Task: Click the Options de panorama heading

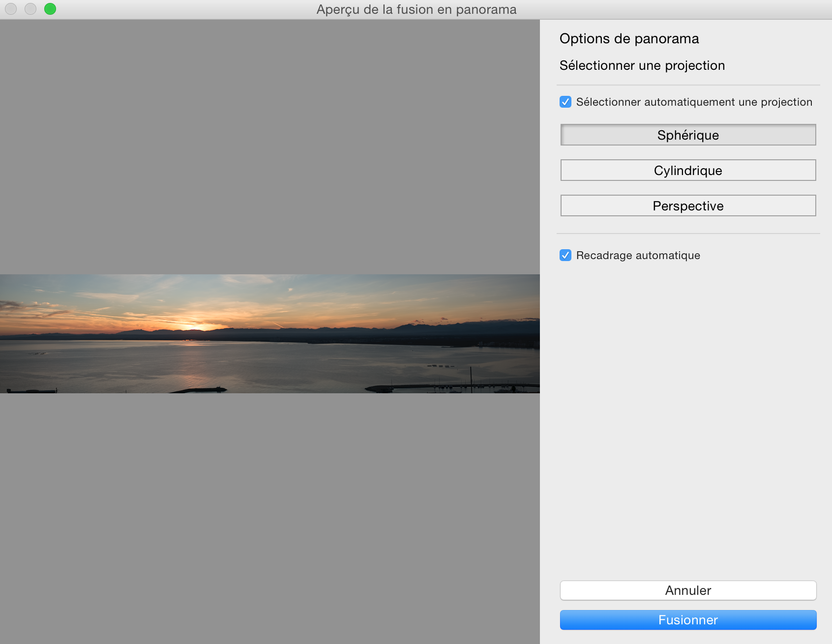Action: coord(629,38)
